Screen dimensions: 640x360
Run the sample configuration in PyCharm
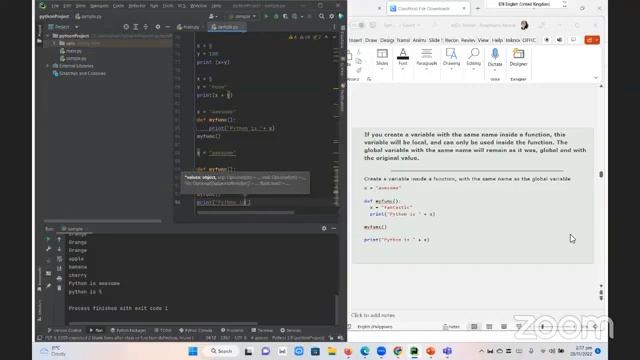[266, 16]
